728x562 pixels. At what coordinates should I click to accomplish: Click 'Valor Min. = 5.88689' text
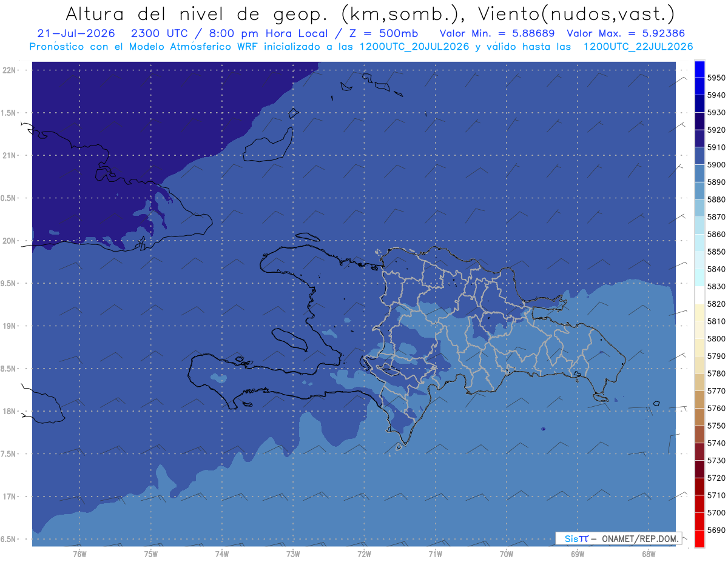pyautogui.click(x=497, y=34)
